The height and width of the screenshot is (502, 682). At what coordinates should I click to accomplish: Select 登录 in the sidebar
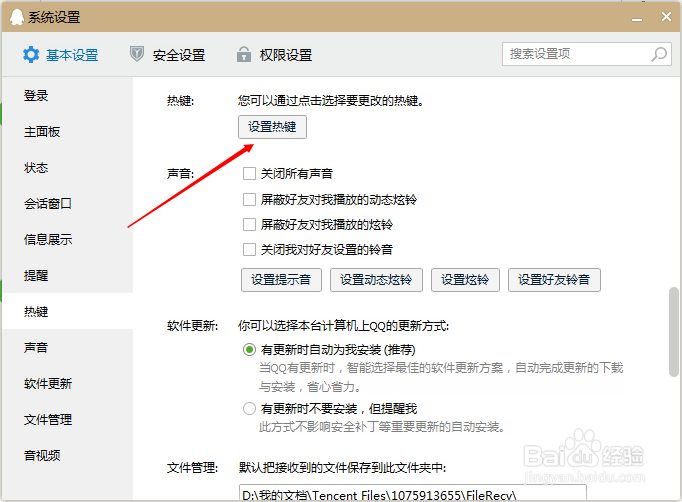67,96
